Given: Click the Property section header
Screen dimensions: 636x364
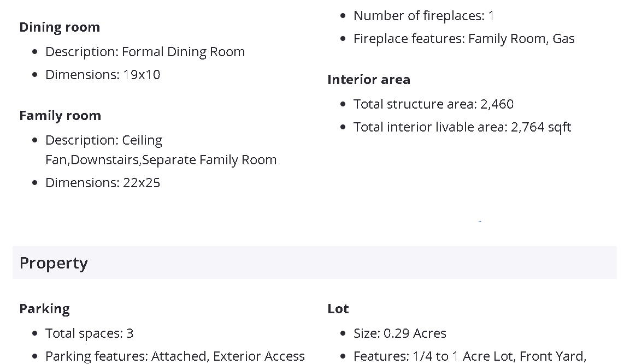Looking at the screenshot, I should [x=54, y=263].
